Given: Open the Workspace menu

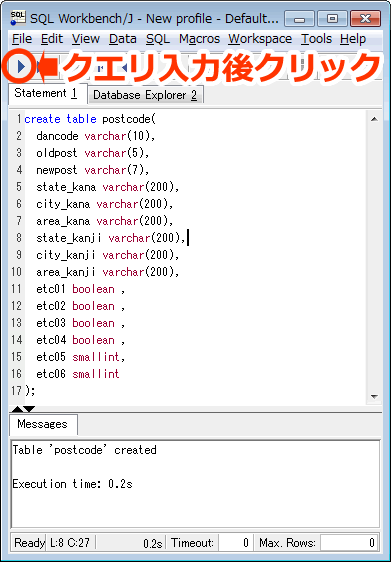Looking at the screenshot, I should coord(260,39).
